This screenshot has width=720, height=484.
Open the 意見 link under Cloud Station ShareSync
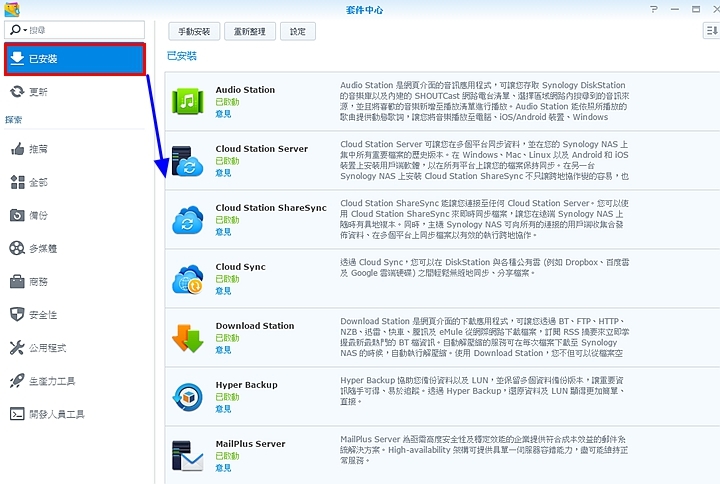(x=223, y=232)
